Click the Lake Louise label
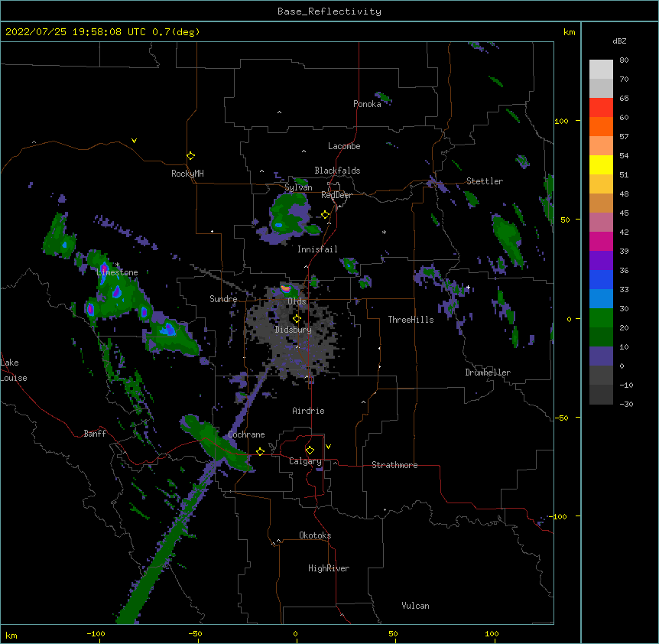This screenshot has height=644, width=659. point(14,370)
